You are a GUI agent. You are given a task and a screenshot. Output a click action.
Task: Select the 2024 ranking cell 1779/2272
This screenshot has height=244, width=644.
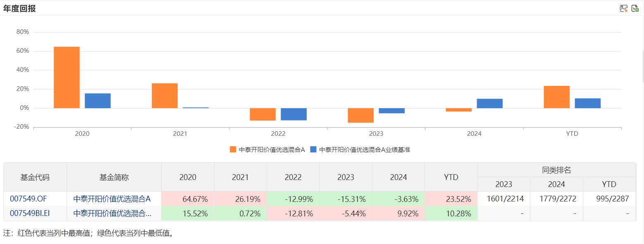(556, 199)
